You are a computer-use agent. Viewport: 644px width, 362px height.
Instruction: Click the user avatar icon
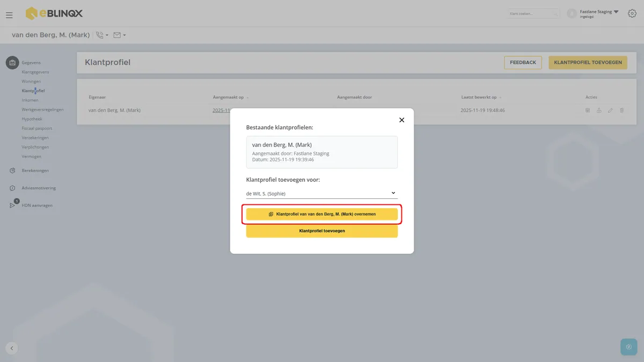[x=572, y=13]
